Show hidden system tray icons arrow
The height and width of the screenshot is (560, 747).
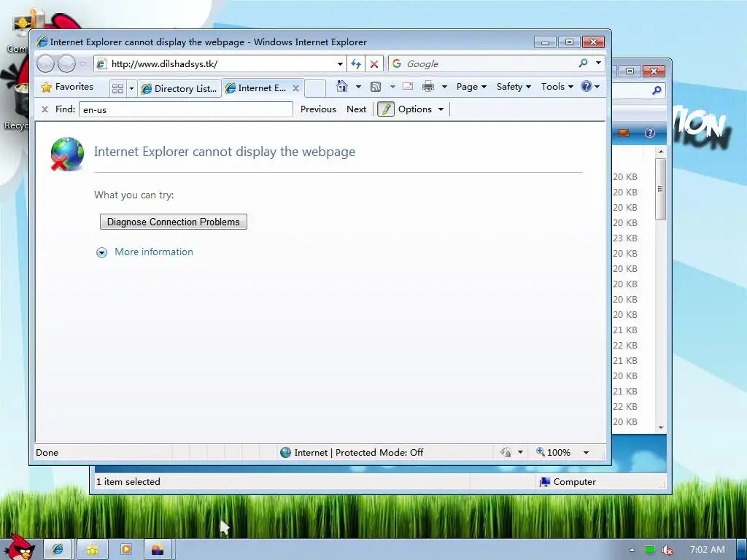pyautogui.click(x=632, y=550)
